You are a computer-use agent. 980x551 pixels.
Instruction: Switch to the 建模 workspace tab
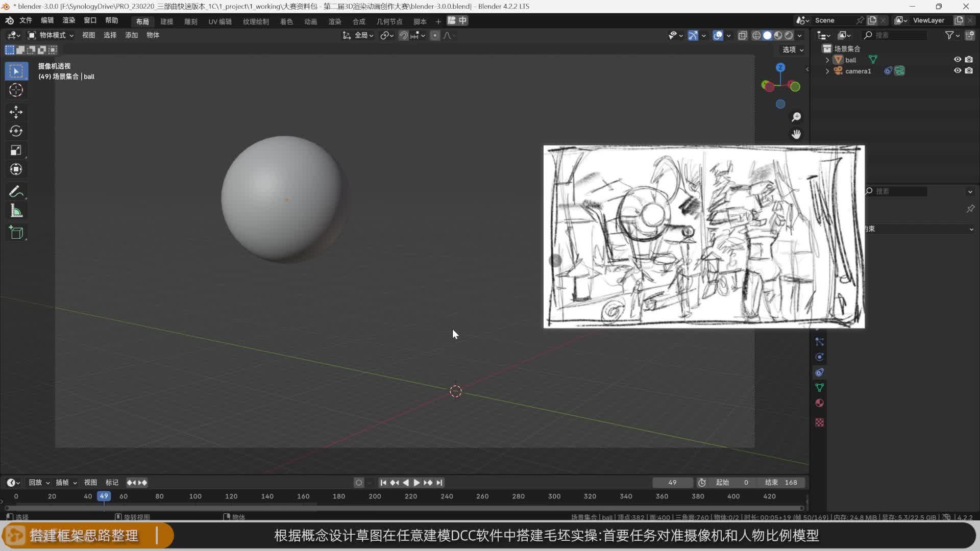[x=166, y=21]
